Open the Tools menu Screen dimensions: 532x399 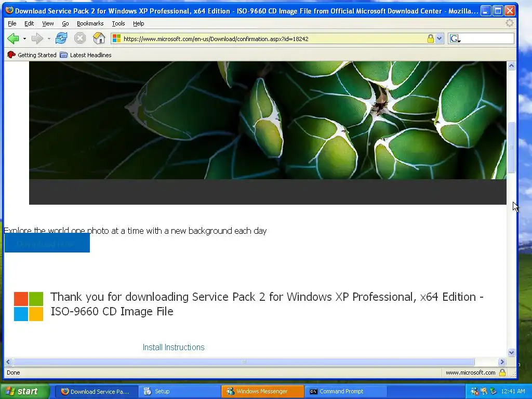[118, 23]
